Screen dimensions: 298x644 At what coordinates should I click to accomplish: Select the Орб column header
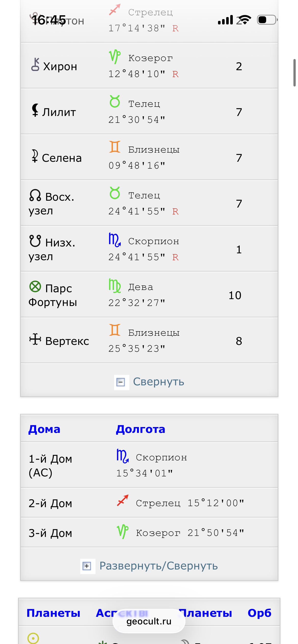tap(259, 613)
